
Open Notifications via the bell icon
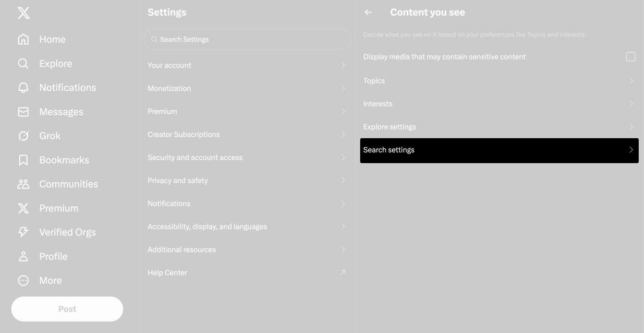coord(23,87)
